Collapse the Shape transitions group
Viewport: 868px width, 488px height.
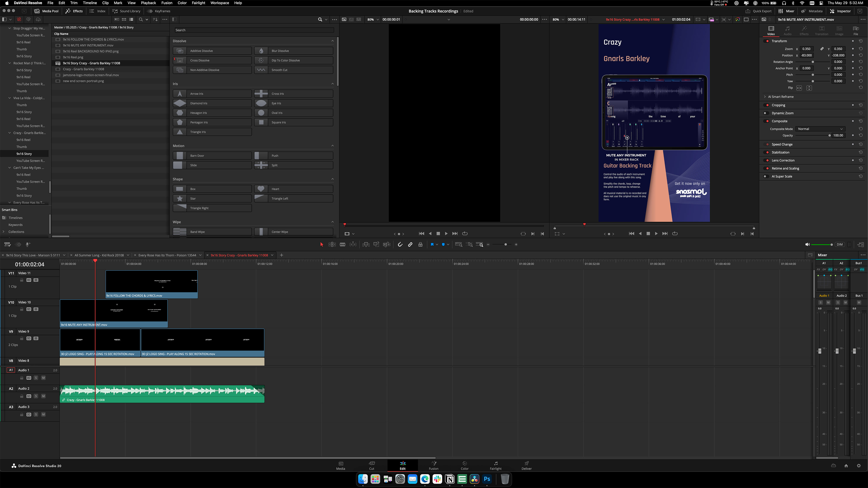pyautogui.click(x=333, y=179)
